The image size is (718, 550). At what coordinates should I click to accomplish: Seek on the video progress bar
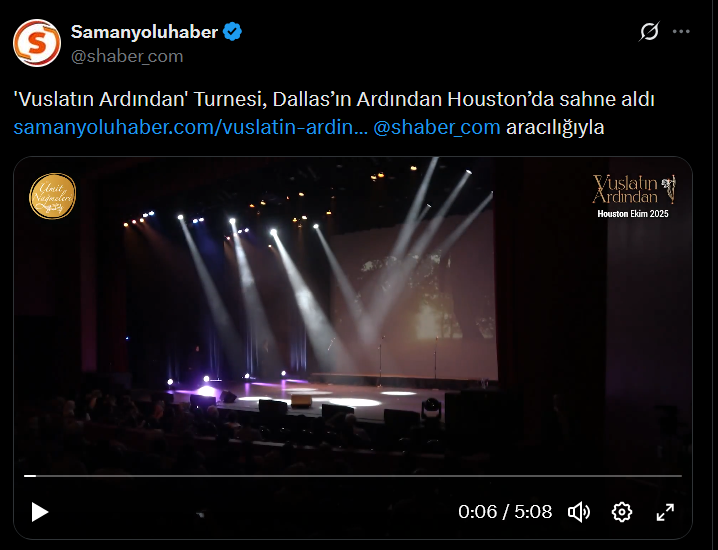[353, 476]
